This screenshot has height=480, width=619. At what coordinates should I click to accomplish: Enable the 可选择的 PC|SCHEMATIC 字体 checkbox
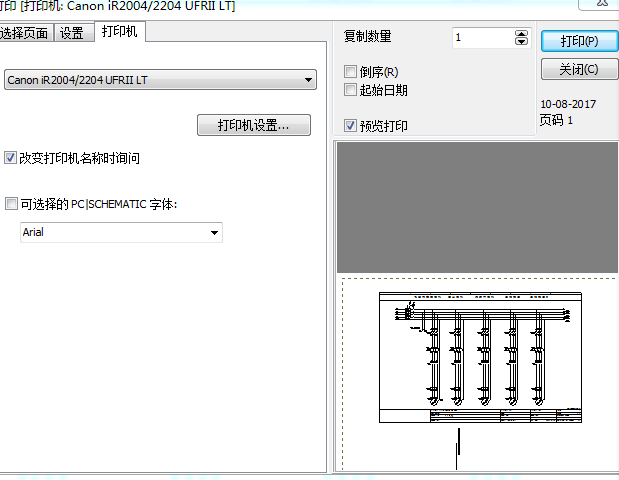click(11, 204)
